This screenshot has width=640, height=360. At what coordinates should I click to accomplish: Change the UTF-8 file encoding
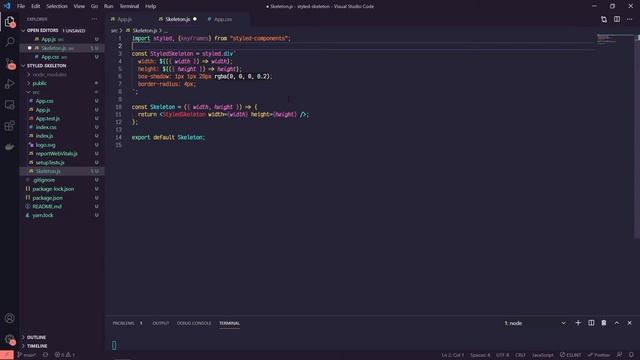(x=502, y=355)
